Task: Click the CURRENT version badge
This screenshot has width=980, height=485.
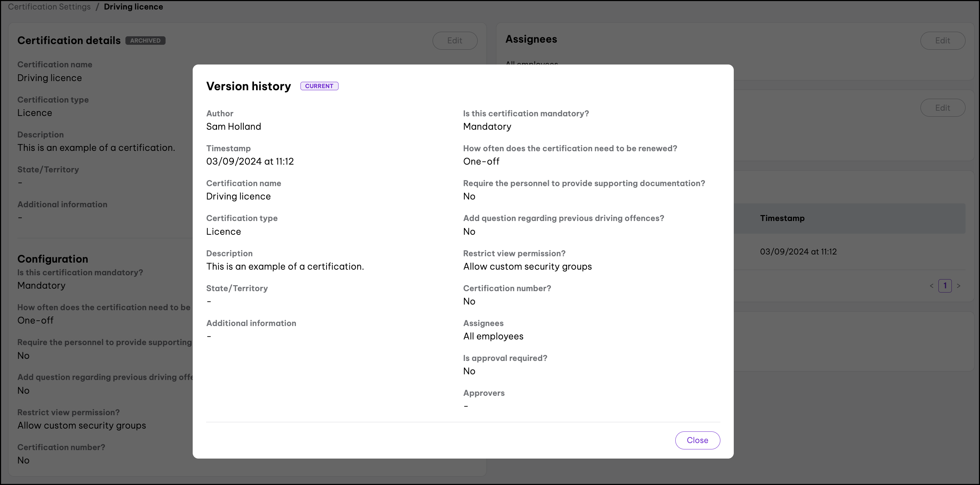Action: tap(319, 86)
